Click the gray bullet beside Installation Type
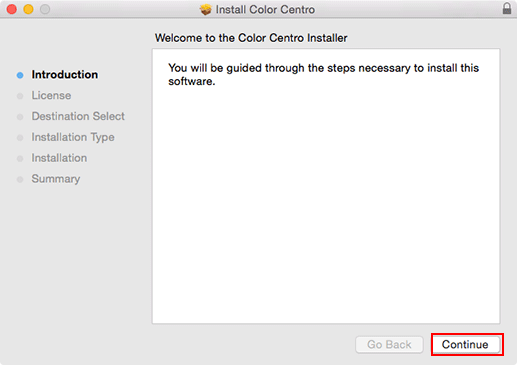The height and width of the screenshot is (365, 517). (20, 138)
